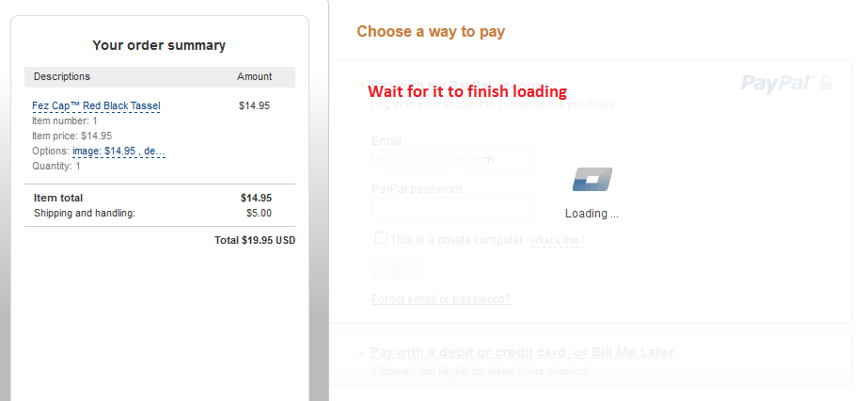This screenshot has width=868, height=401.
Task: Click the Descriptions column header
Action: (x=62, y=76)
